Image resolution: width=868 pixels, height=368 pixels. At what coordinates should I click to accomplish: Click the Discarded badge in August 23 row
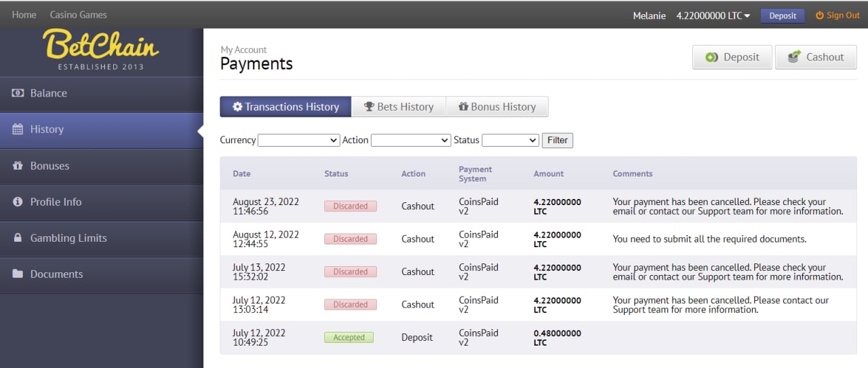click(x=351, y=206)
